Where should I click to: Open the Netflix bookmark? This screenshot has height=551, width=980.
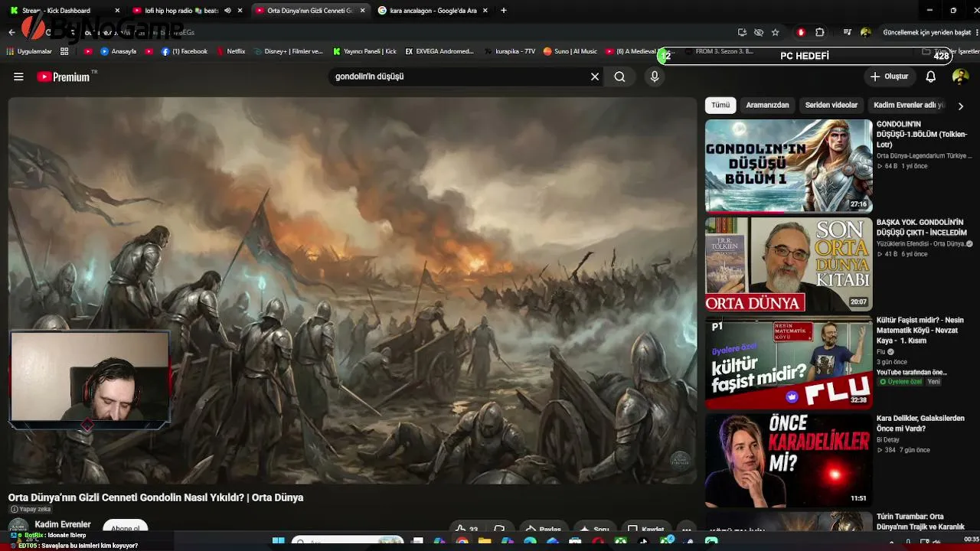pos(230,51)
